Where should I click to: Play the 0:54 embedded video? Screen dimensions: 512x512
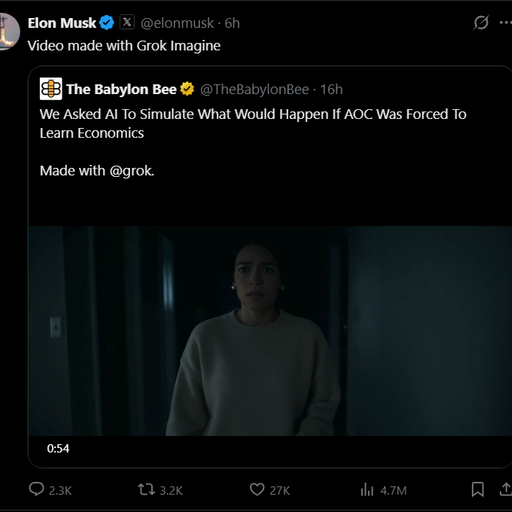coord(270,331)
